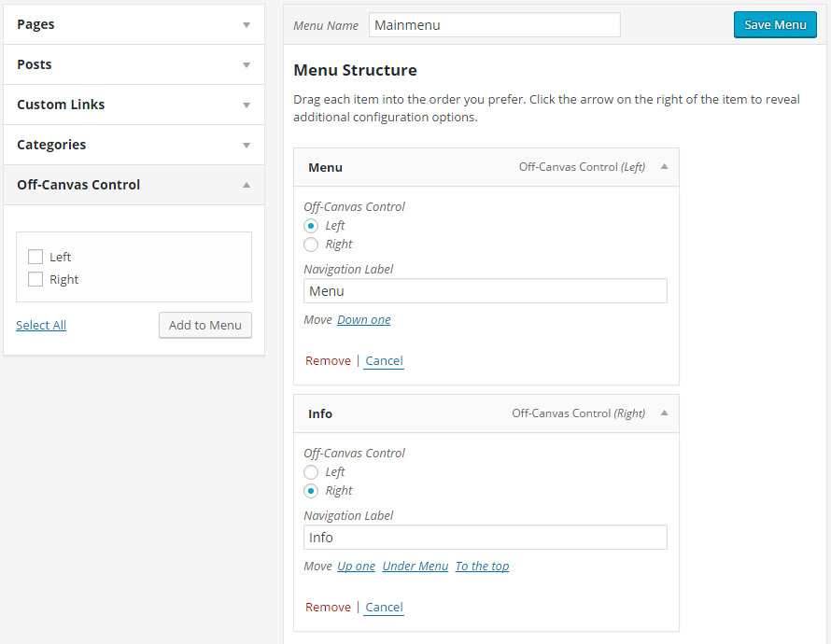
Task: Click the Save Menu button
Action: click(x=775, y=25)
